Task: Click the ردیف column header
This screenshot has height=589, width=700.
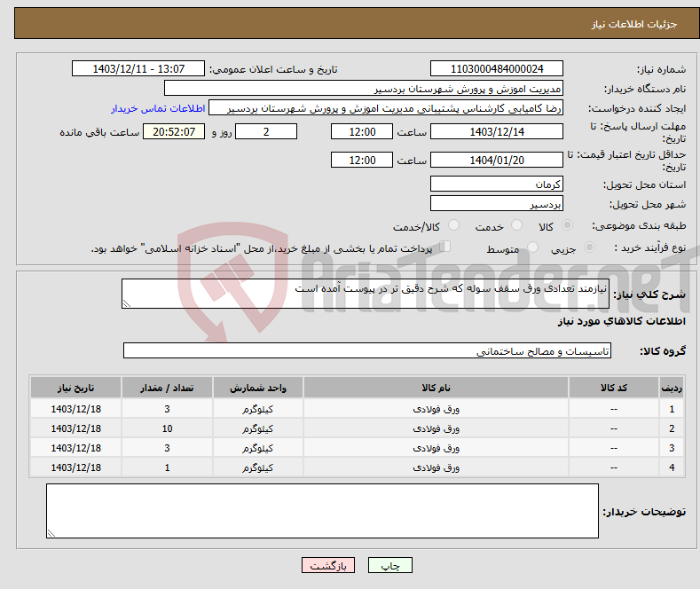Action: tap(672, 388)
